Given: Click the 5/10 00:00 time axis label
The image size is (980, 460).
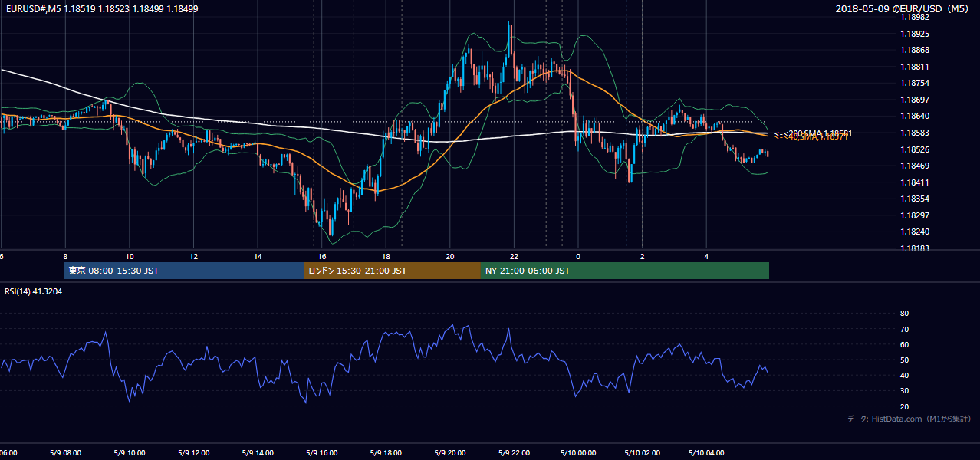Looking at the screenshot, I should [578, 453].
